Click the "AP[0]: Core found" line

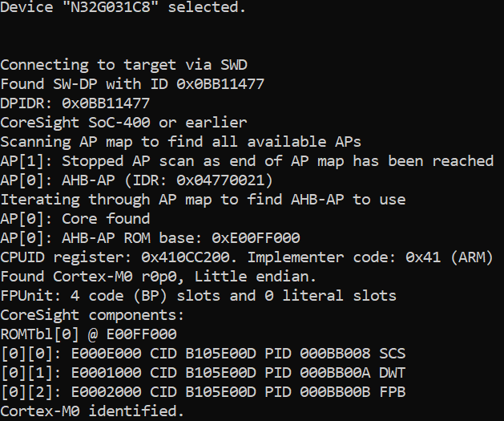tap(75, 219)
